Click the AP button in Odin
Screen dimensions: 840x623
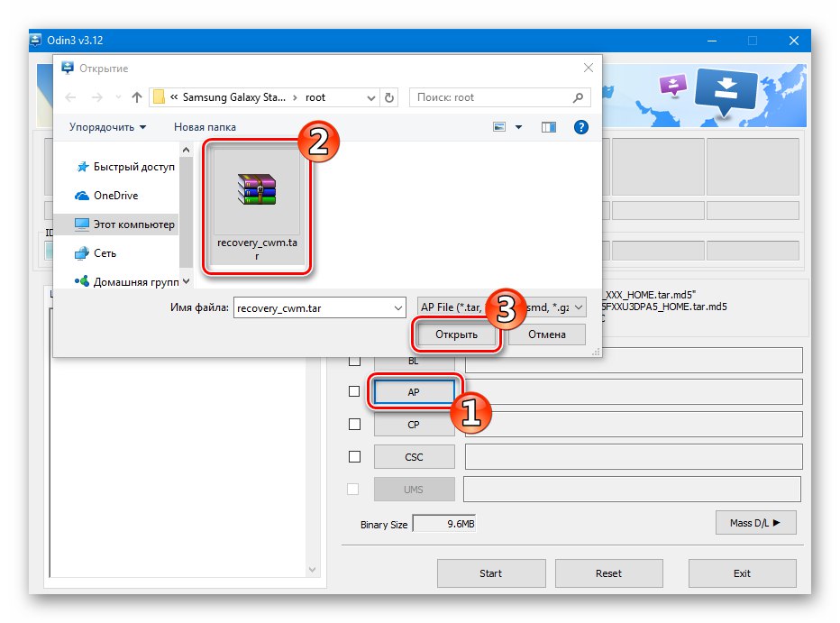[x=414, y=392]
